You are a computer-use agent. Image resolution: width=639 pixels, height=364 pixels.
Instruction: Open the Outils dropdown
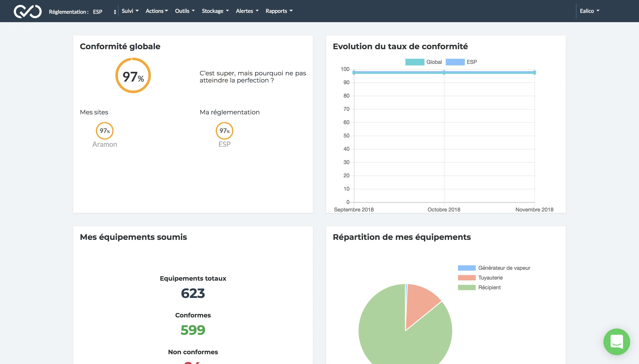click(185, 11)
